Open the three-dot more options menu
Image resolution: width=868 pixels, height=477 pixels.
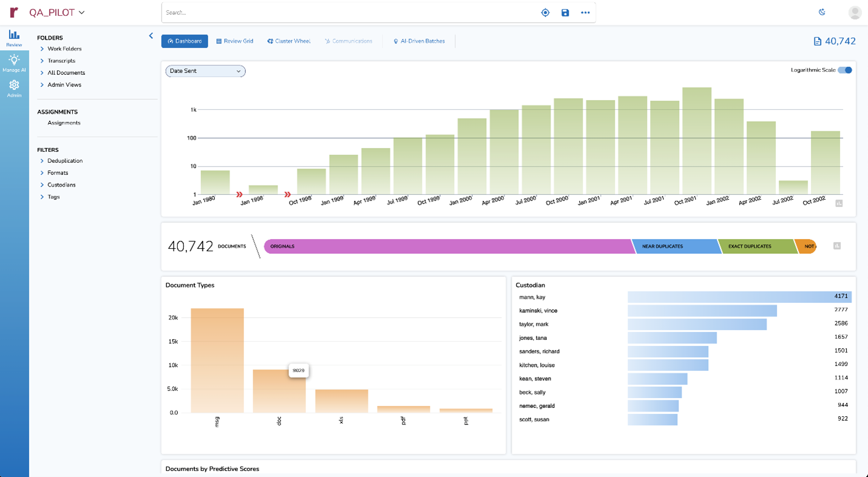tap(585, 12)
